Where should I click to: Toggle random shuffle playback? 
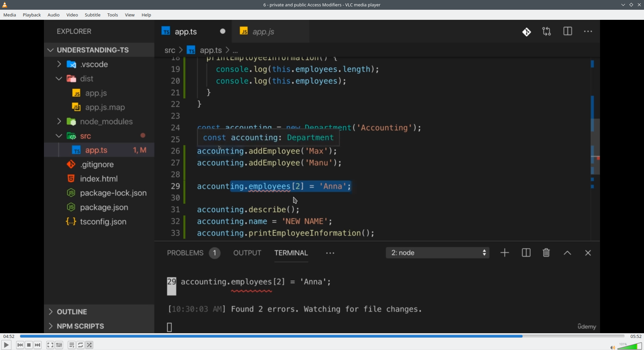click(90, 345)
